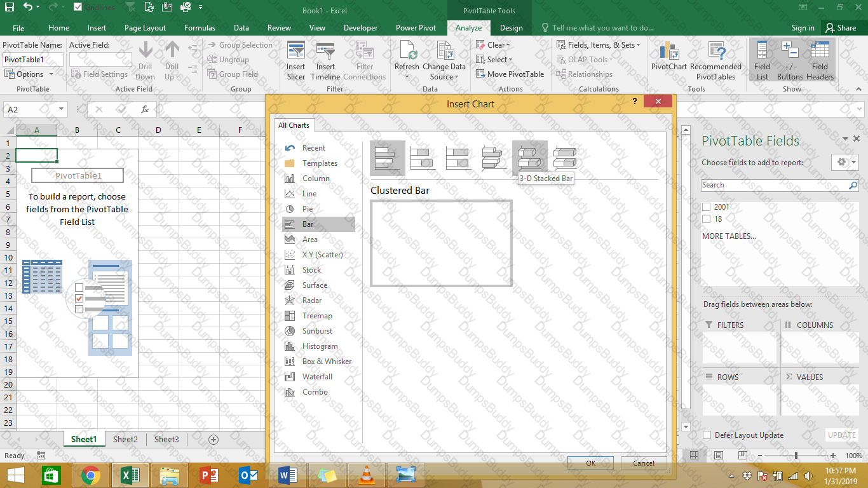Open the Change Data Source dropdown
Viewport: 868px width, 488px height.
click(x=456, y=78)
